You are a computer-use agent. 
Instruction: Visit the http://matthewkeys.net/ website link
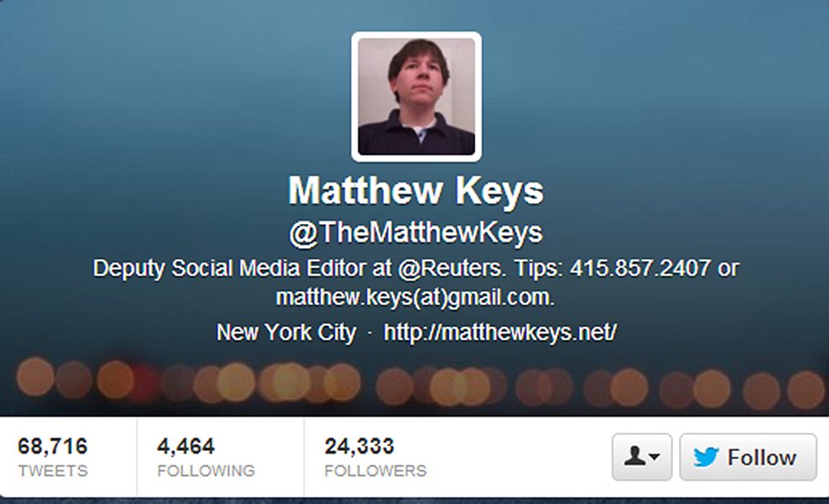pyautogui.click(x=499, y=332)
